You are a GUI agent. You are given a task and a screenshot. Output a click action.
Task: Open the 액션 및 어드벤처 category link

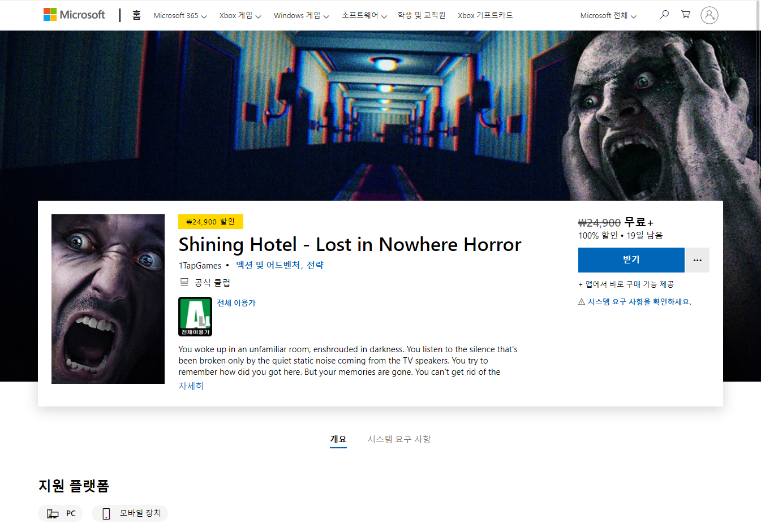(268, 265)
